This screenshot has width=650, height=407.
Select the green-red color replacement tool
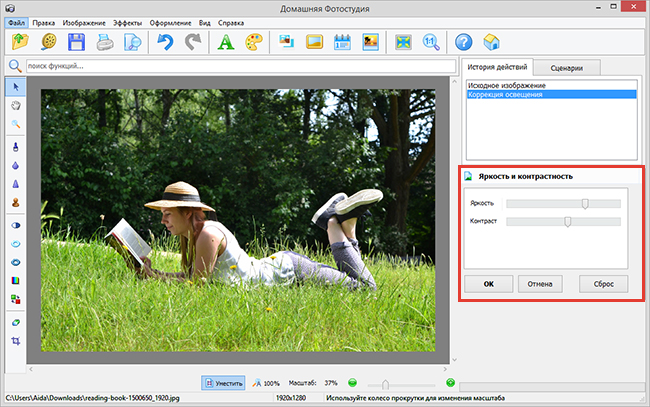(x=16, y=299)
